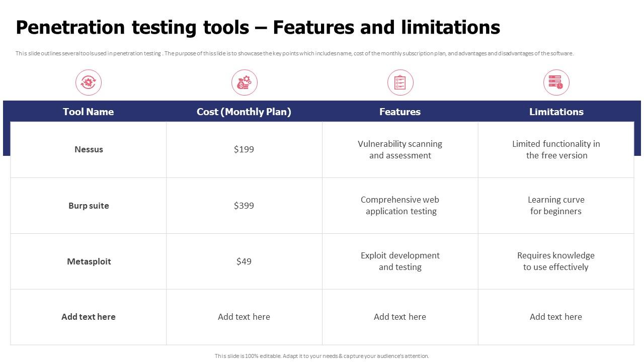This screenshot has width=644, height=362.
Task: Select the $199 price cell
Action: [244, 149]
